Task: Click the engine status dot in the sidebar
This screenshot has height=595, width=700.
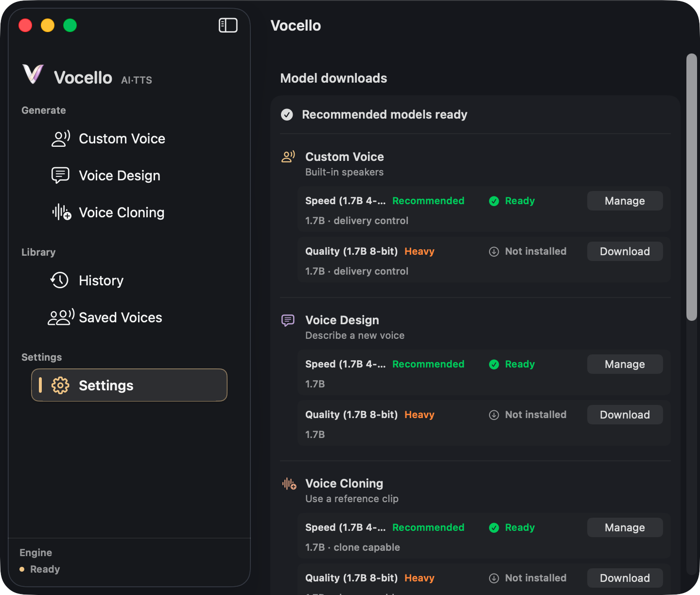Action: click(22, 569)
